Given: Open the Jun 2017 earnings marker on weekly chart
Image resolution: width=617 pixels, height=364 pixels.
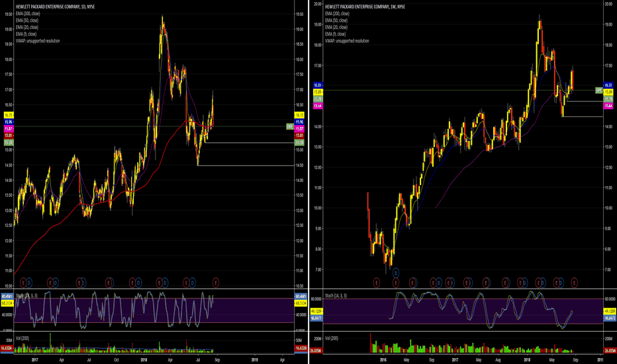Looking at the screenshot, I should [x=485, y=283].
